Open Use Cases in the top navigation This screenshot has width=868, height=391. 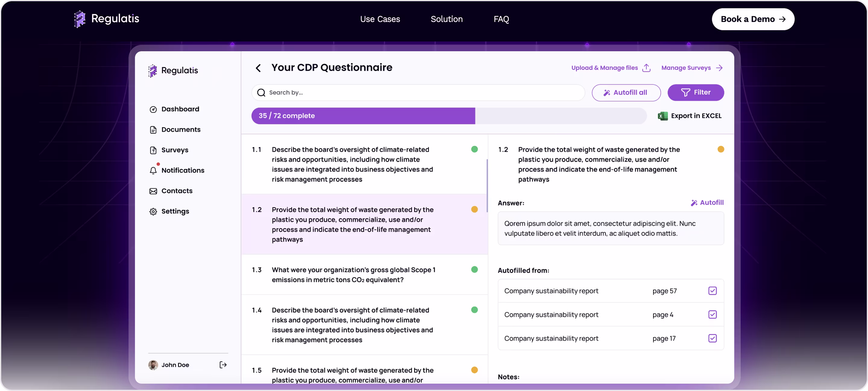tap(380, 19)
